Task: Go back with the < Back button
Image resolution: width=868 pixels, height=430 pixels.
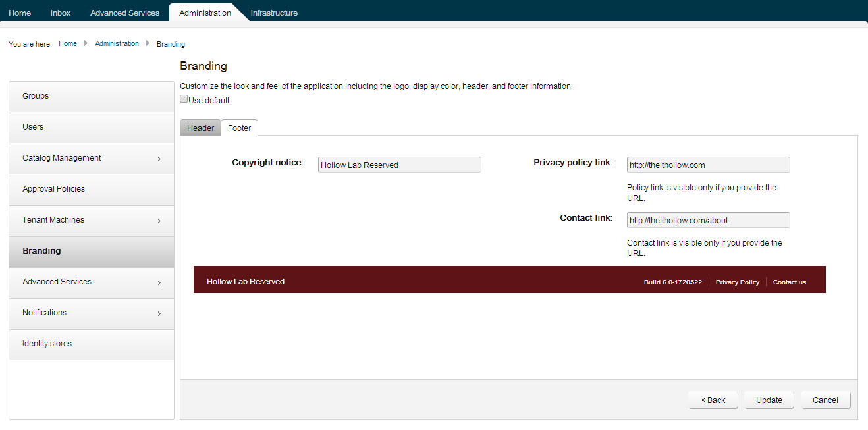Action: pyautogui.click(x=713, y=400)
